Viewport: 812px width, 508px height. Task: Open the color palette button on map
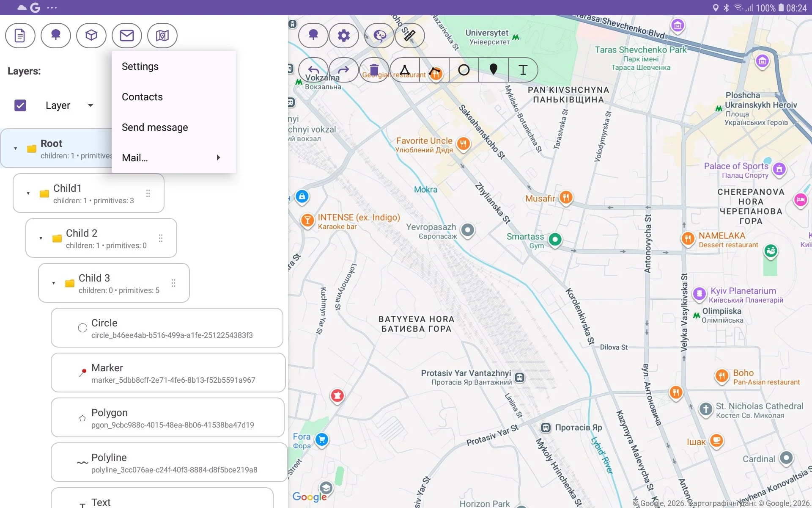[x=379, y=36]
